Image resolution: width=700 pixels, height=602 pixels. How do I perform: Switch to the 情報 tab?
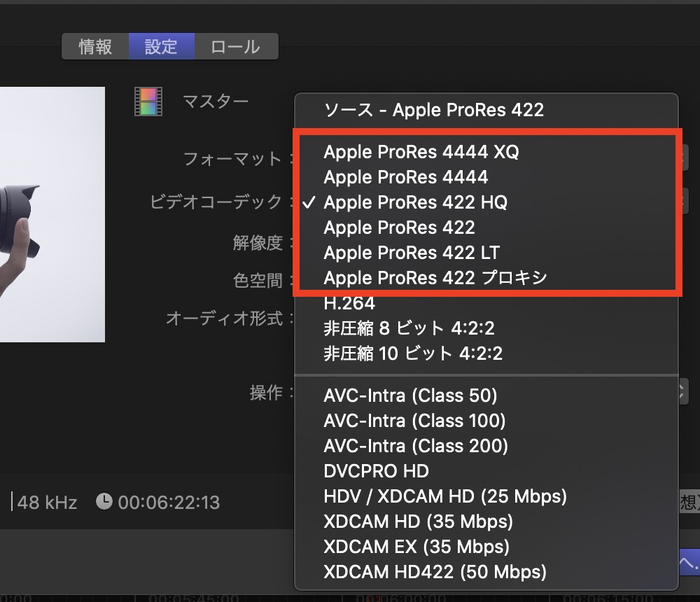tap(95, 46)
